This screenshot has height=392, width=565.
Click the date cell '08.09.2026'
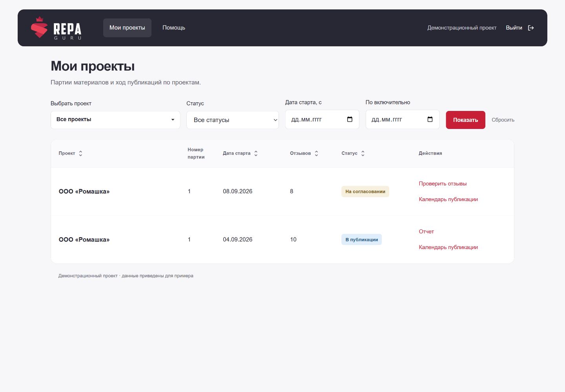[x=237, y=191]
